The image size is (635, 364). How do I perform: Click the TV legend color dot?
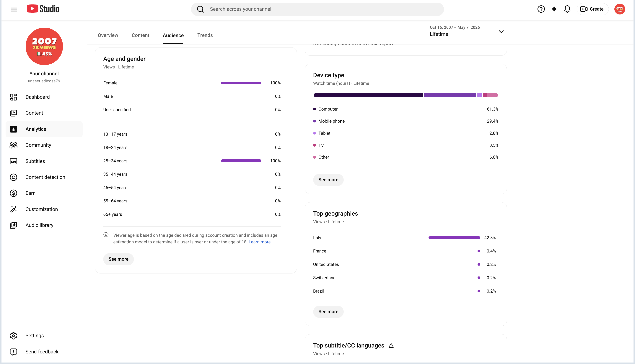(315, 145)
